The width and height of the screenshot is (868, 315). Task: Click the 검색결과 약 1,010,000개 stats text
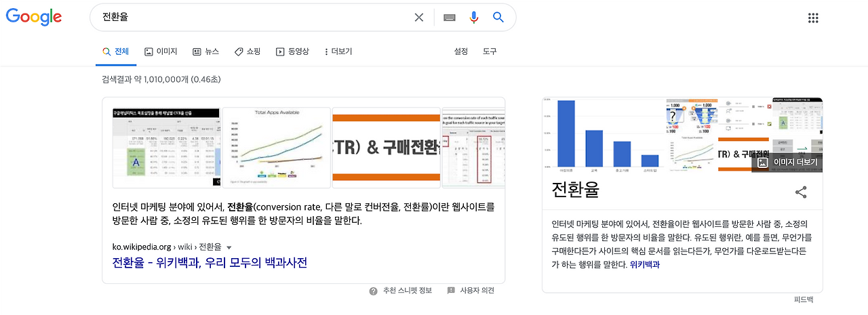click(x=161, y=79)
